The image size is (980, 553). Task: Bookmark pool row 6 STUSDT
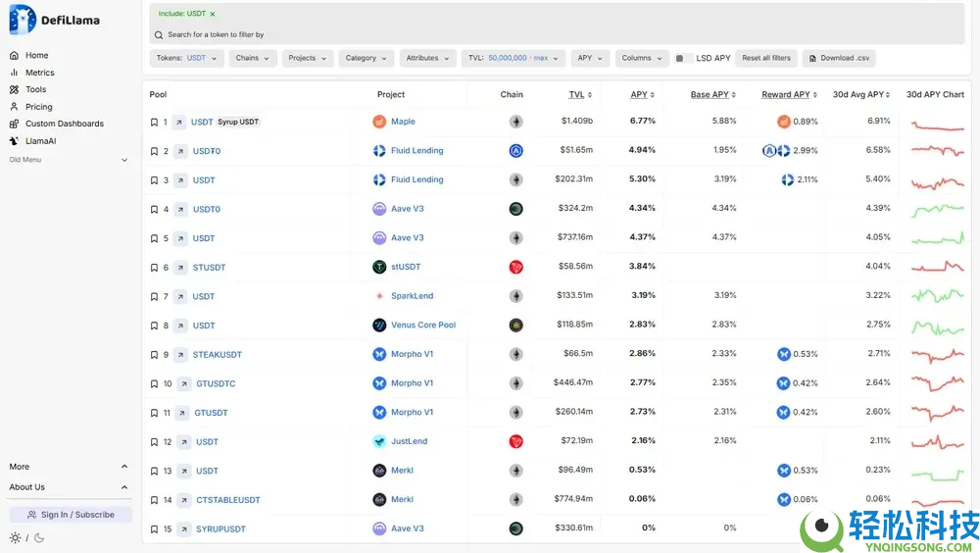pos(154,267)
